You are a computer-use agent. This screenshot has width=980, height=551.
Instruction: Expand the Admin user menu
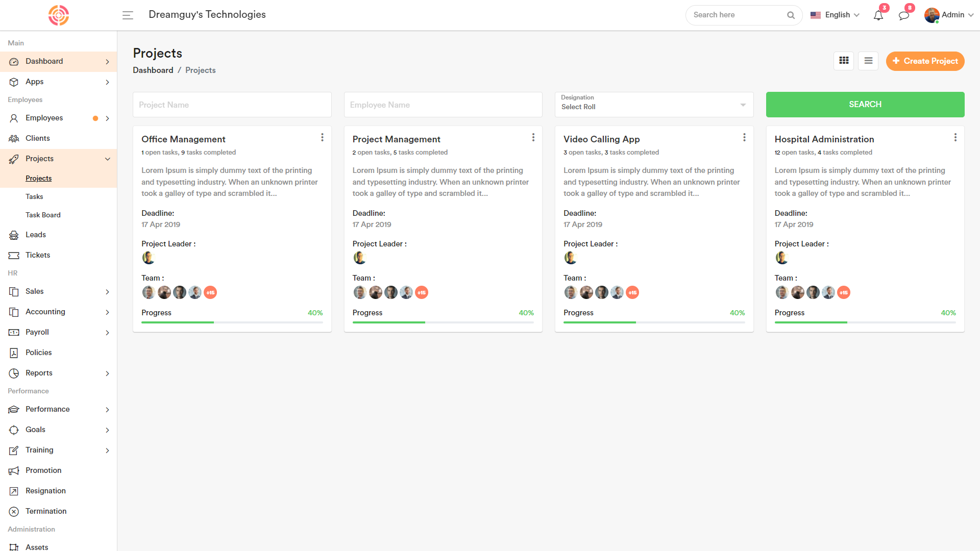[949, 15]
